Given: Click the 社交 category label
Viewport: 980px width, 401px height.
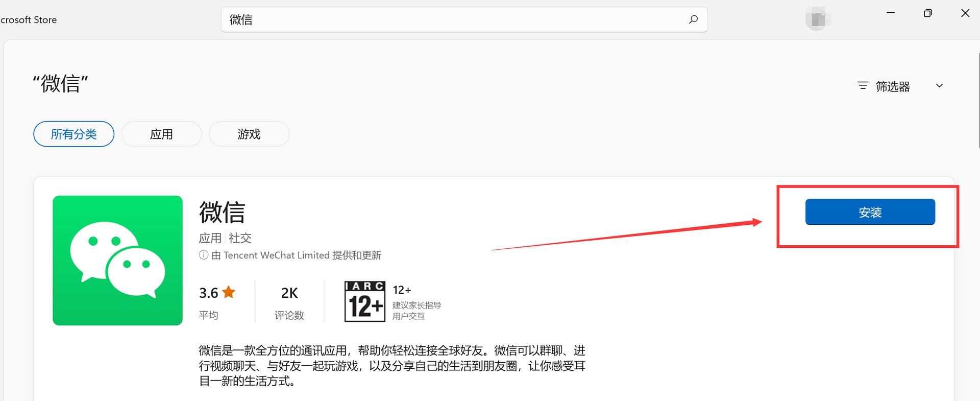Looking at the screenshot, I should click(x=240, y=238).
